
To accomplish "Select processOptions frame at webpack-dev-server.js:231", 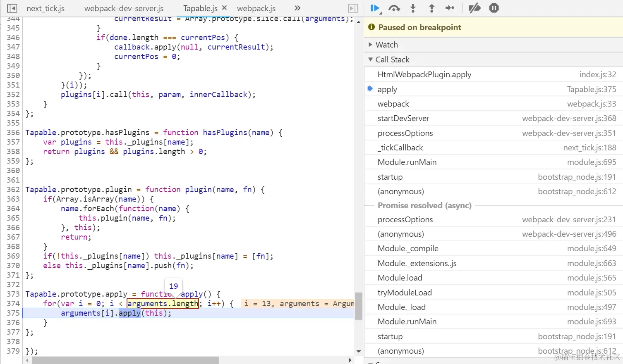I will [x=494, y=219].
